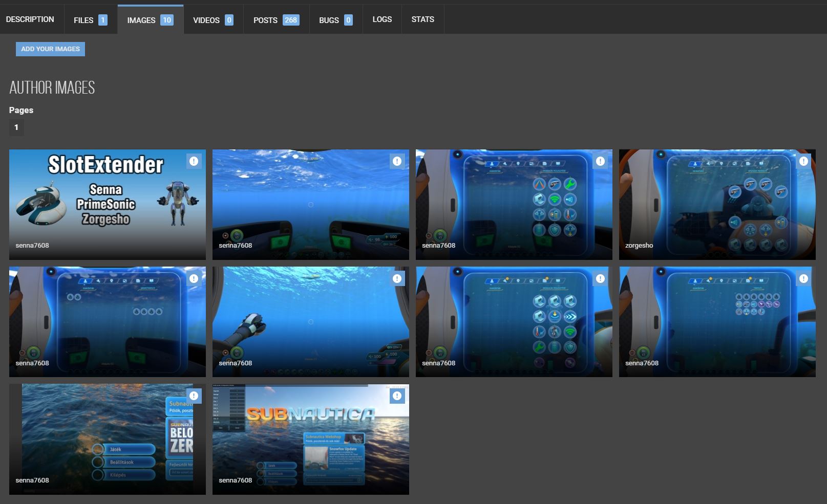Open the Subnautica title screen thumbnail
Screen dimensions: 827x504
coord(311,439)
